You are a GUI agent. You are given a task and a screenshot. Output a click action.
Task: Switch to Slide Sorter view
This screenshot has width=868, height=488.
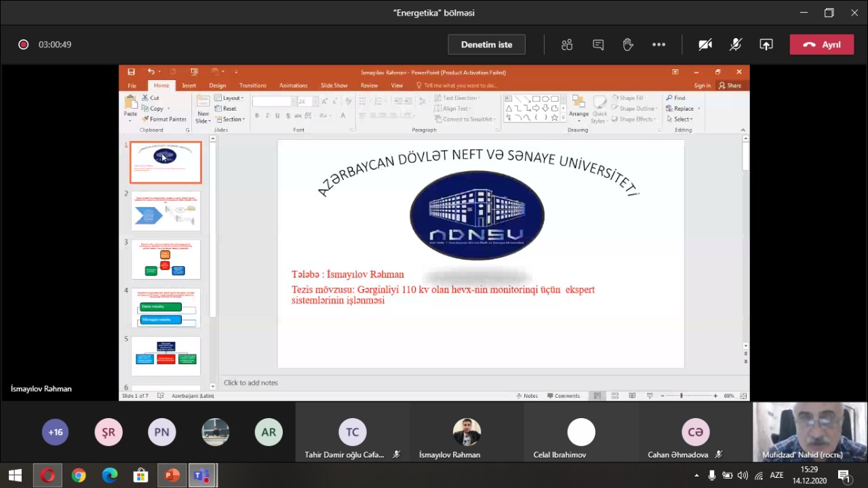pyautogui.click(x=614, y=396)
